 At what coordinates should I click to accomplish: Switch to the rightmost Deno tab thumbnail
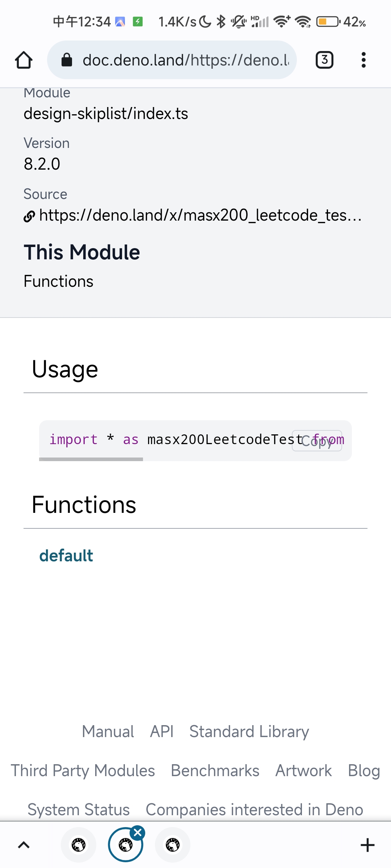coord(172,844)
